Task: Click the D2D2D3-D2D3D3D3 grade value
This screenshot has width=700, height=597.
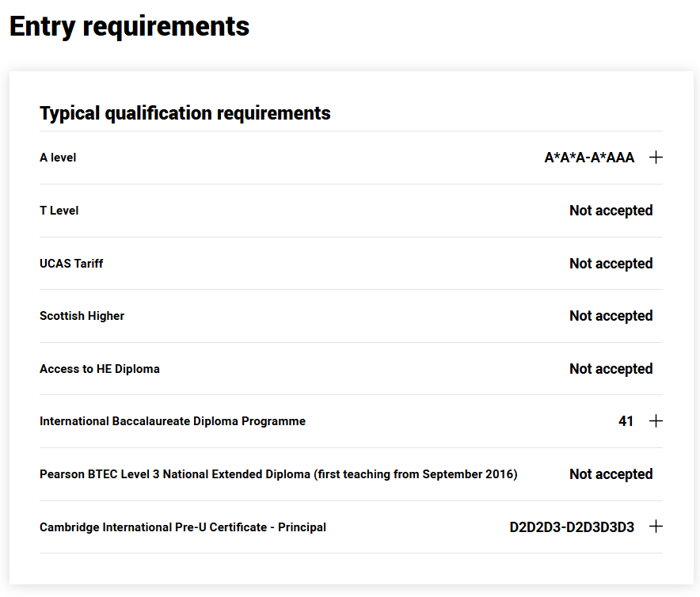Action: click(x=572, y=527)
